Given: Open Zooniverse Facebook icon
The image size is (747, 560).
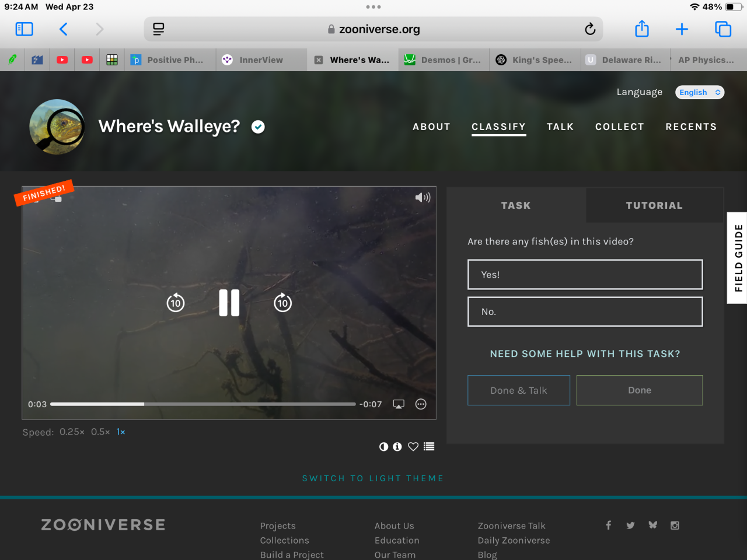Looking at the screenshot, I should 608,525.
